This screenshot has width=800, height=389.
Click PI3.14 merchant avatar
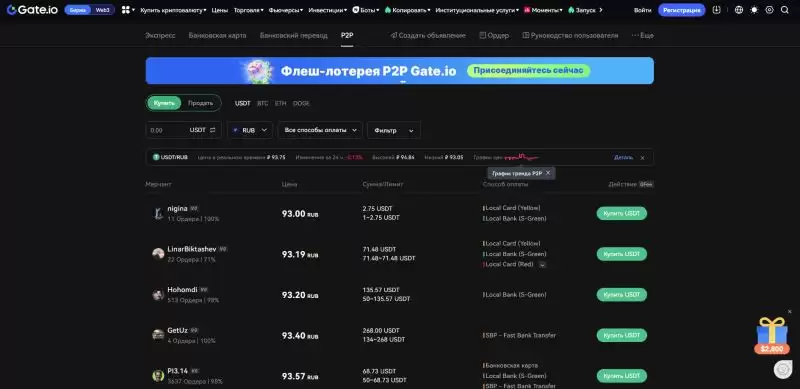pyautogui.click(x=158, y=376)
